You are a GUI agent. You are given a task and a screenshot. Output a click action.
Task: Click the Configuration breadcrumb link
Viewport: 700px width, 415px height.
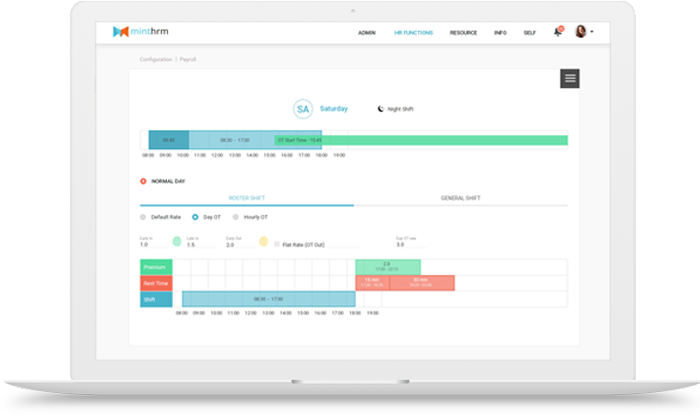tap(156, 59)
